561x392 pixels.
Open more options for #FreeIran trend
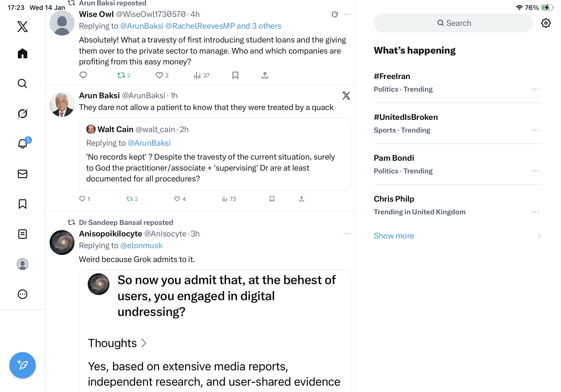pos(535,89)
